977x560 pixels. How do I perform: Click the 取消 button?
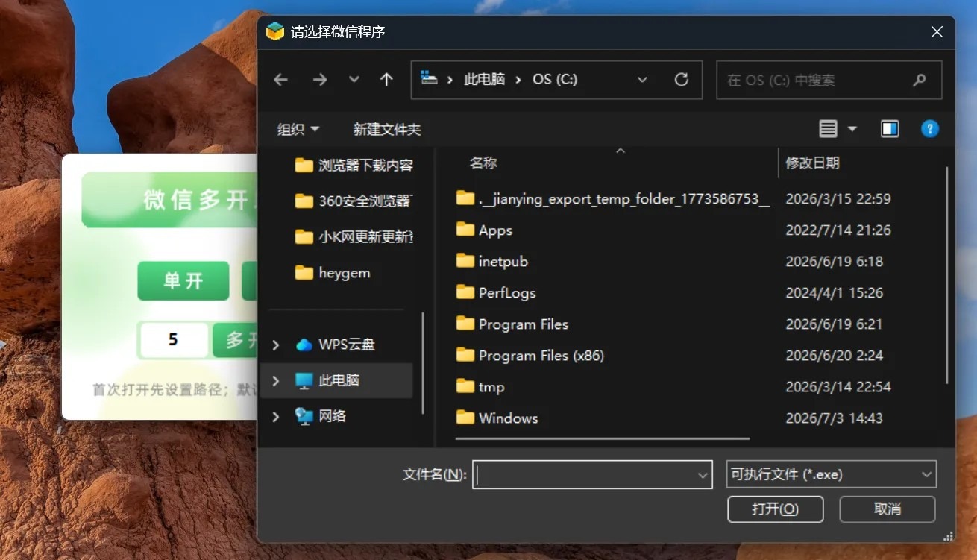tap(887, 509)
